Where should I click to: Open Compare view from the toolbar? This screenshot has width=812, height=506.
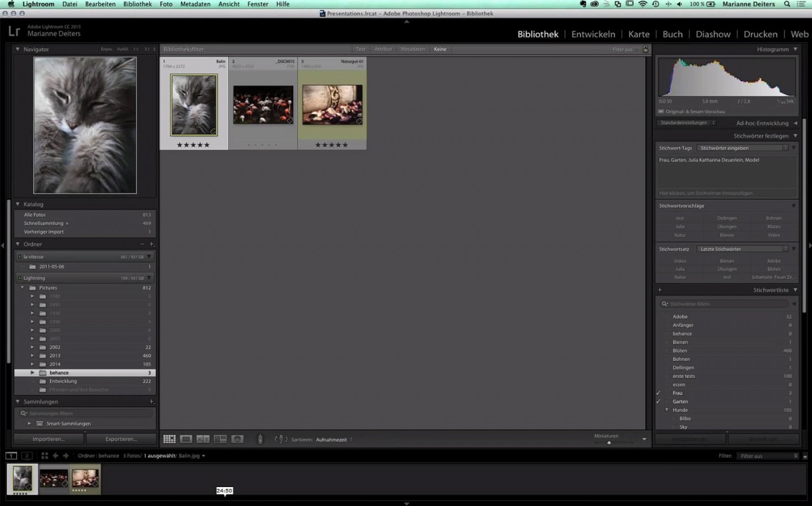click(x=202, y=439)
